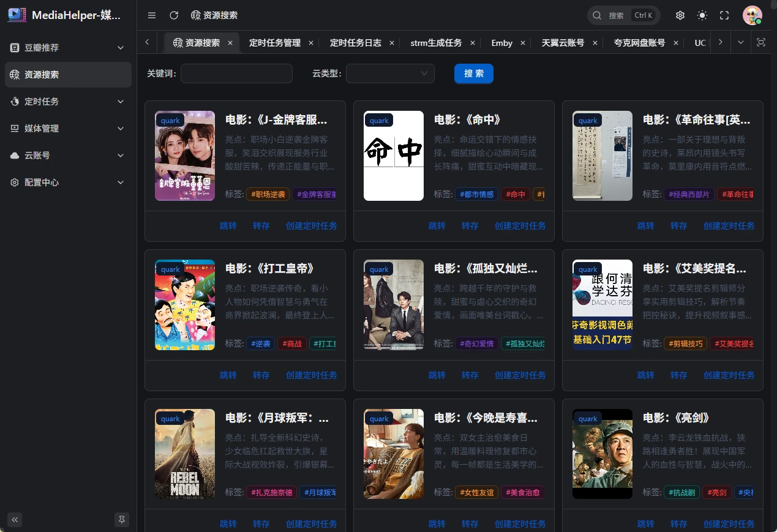Expand the 定时任务 sidebar menu
The image size is (777, 532).
pos(68,102)
